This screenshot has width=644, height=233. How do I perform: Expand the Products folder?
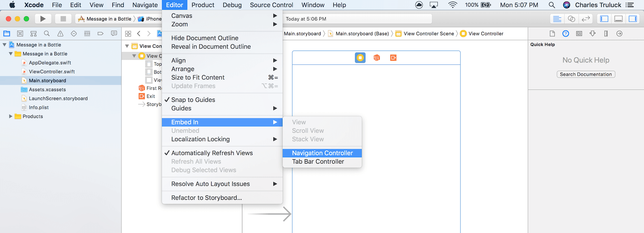[x=11, y=116]
